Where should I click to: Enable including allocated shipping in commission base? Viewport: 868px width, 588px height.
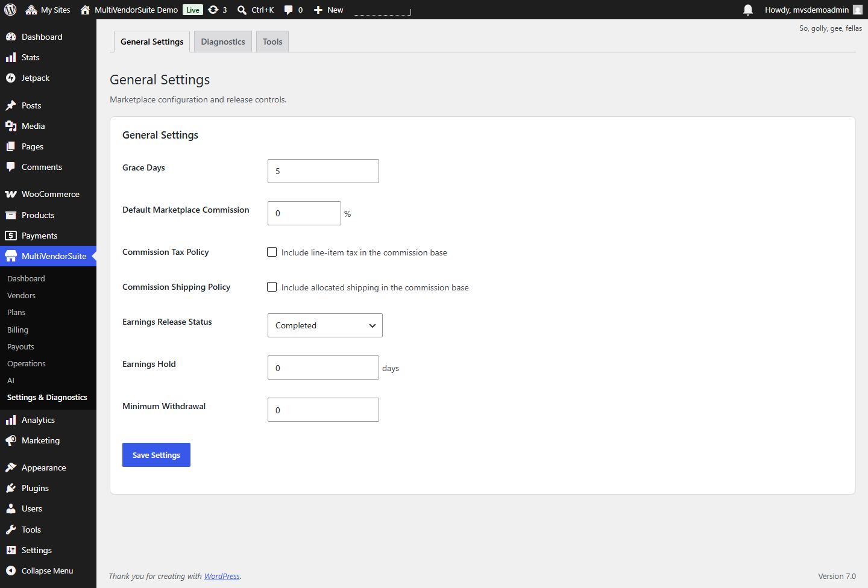pos(272,287)
